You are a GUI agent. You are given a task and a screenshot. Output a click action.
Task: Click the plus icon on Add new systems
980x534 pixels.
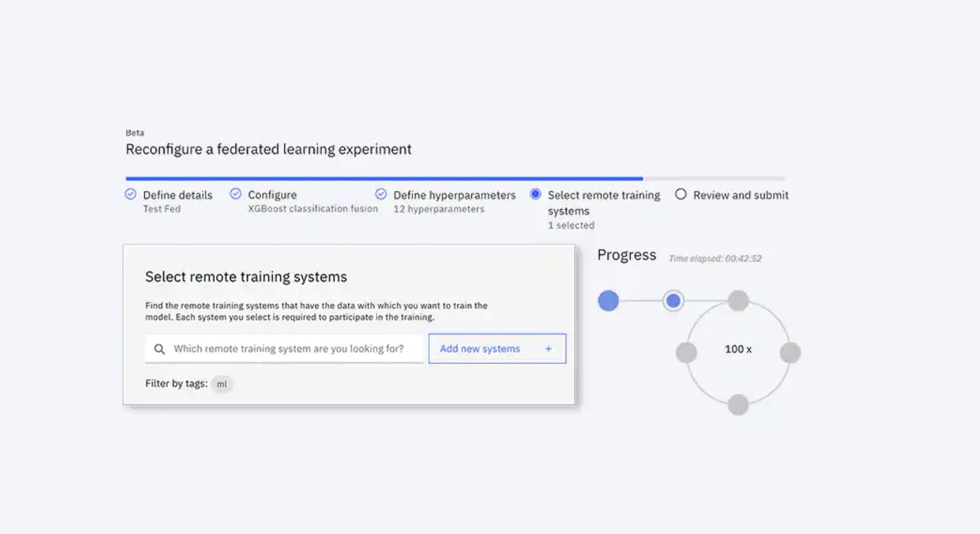click(x=548, y=349)
